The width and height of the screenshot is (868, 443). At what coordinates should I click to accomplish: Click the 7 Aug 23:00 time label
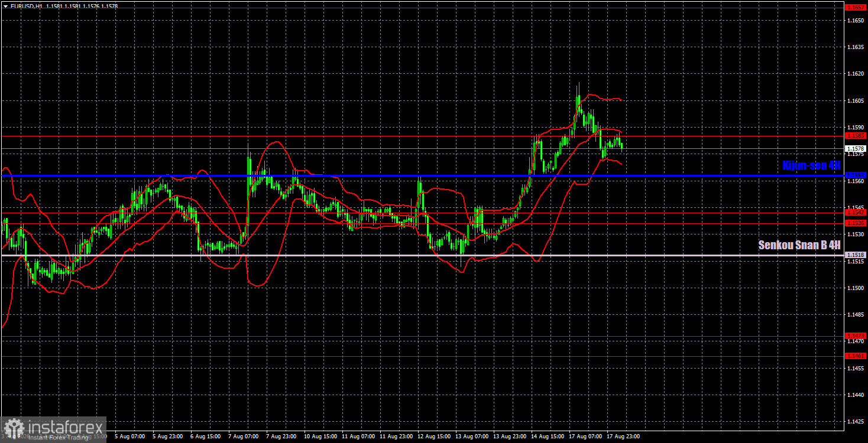tap(281, 437)
